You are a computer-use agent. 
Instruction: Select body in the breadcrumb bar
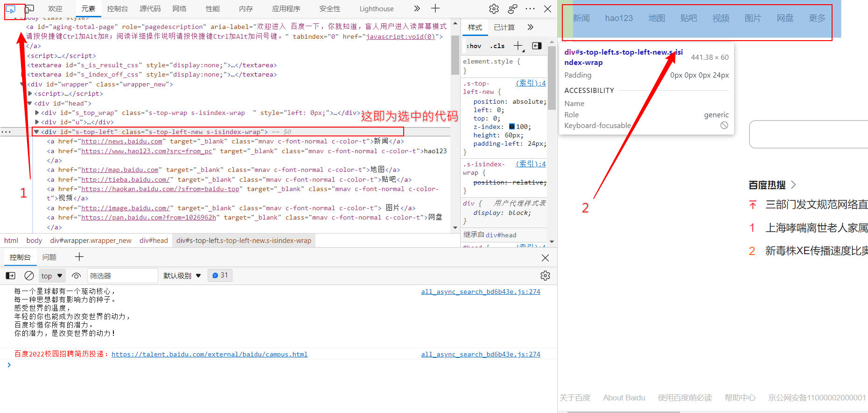tap(34, 241)
